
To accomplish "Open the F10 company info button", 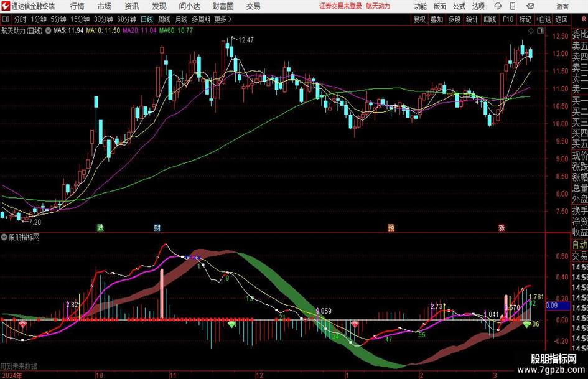I will 508,19.
